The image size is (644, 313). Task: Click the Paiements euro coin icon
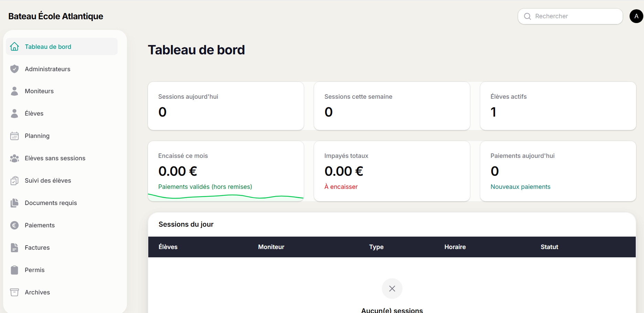click(14, 225)
